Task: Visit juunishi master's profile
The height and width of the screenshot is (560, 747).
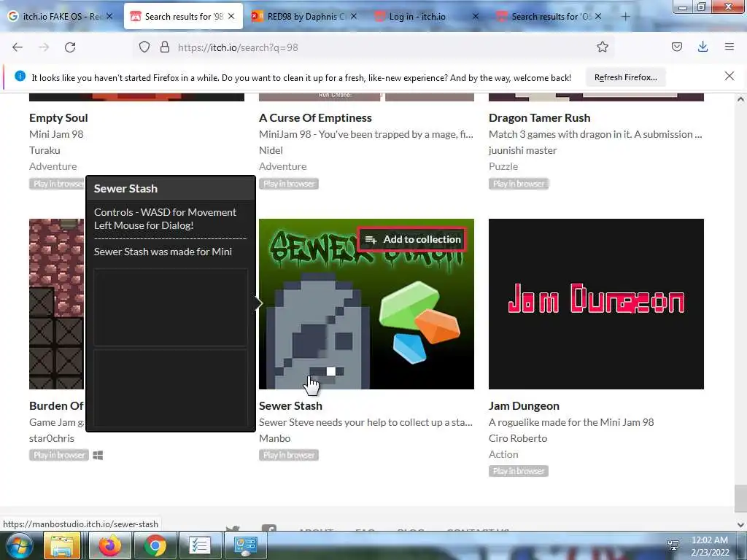Action: (522, 150)
